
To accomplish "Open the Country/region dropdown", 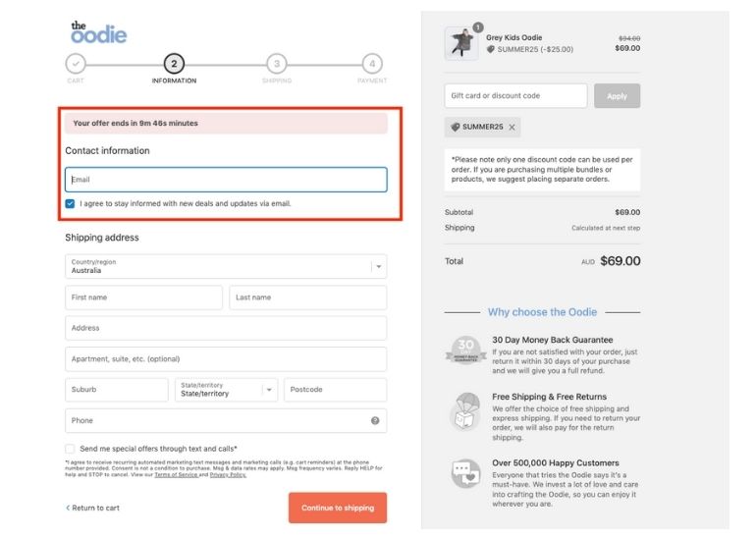I will point(226,266).
